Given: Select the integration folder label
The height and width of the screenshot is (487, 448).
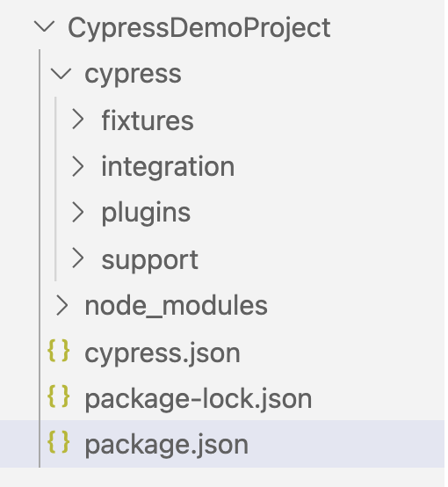Looking at the screenshot, I should [168, 167].
